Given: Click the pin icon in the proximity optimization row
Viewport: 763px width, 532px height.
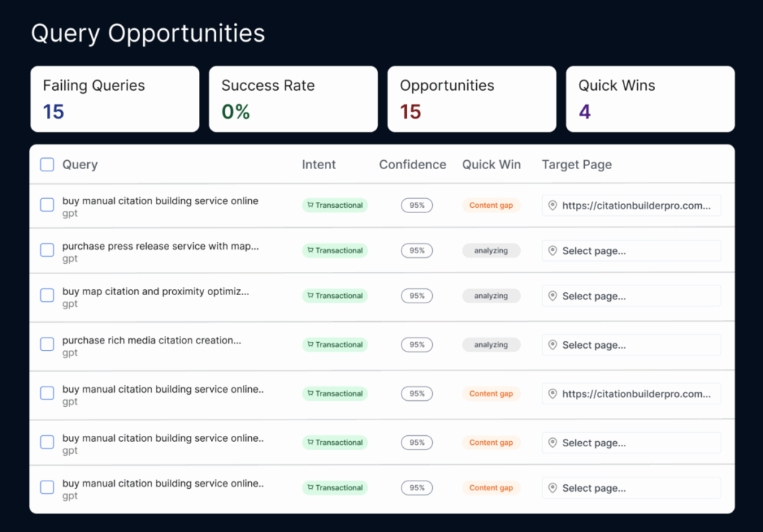Looking at the screenshot, I should click(552, 297).
